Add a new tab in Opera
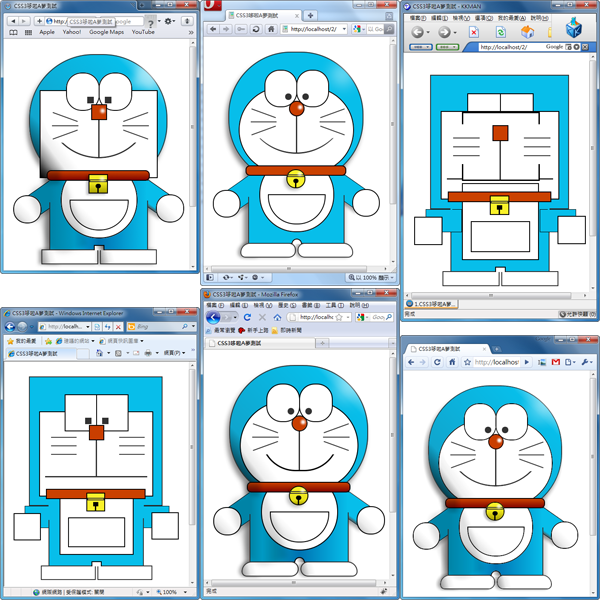The width and height of the screenshot is (600, 600). coord(310,15)
